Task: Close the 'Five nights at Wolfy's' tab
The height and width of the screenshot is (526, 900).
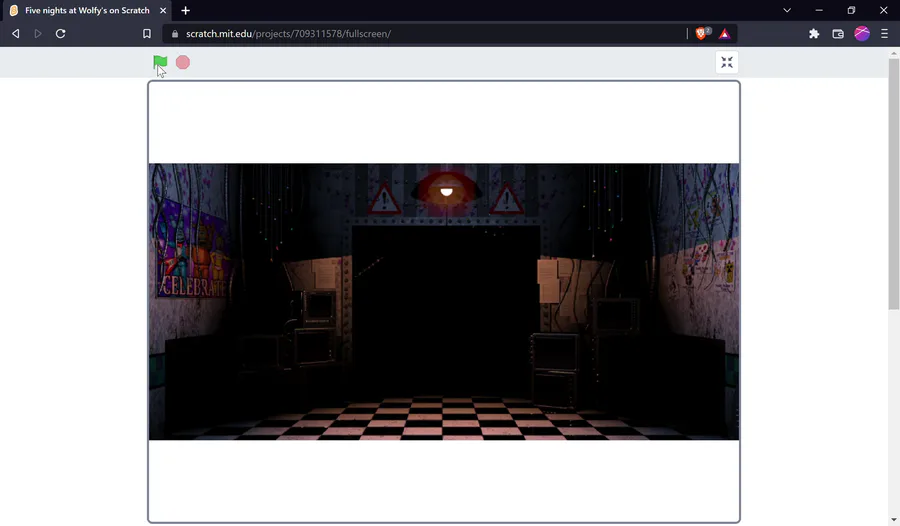Action: (x=163, y=10)
